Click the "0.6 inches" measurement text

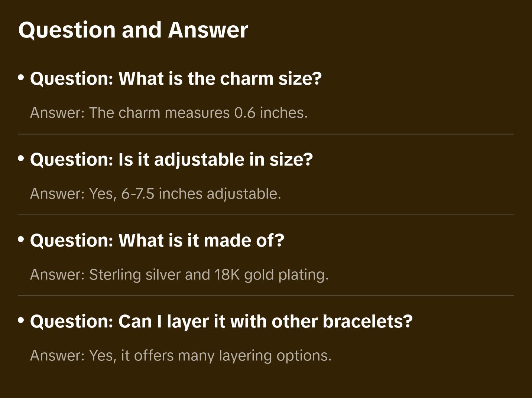[x=271, y=113]
